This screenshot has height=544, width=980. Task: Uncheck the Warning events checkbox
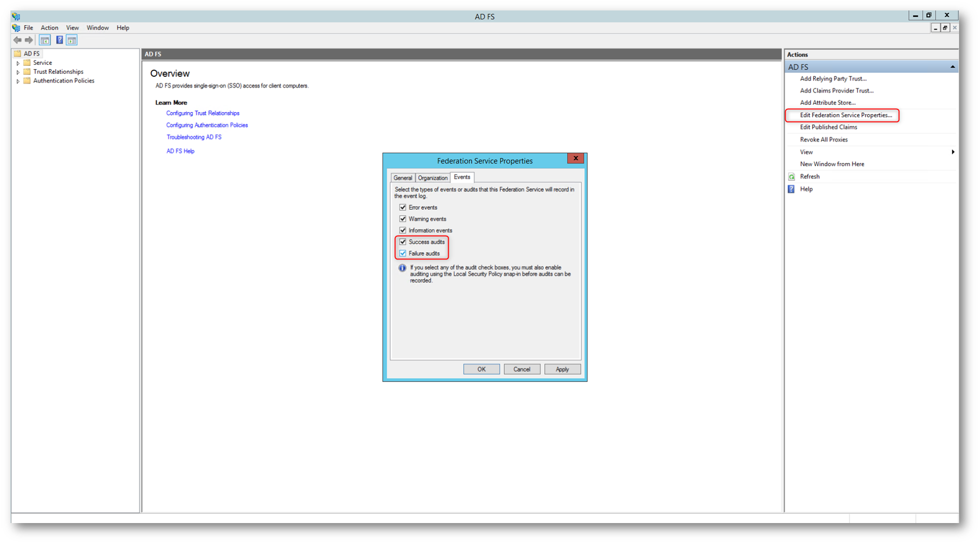402,218
